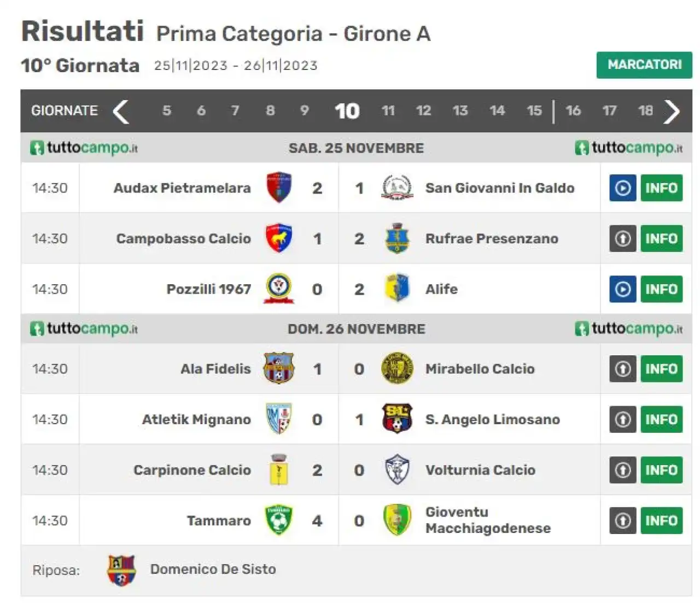Image resolution: width=700 pixels, height=604 pixels.
Task: Click gray upload icon for Campobasso Calcio match
Action: click(622, 238)
